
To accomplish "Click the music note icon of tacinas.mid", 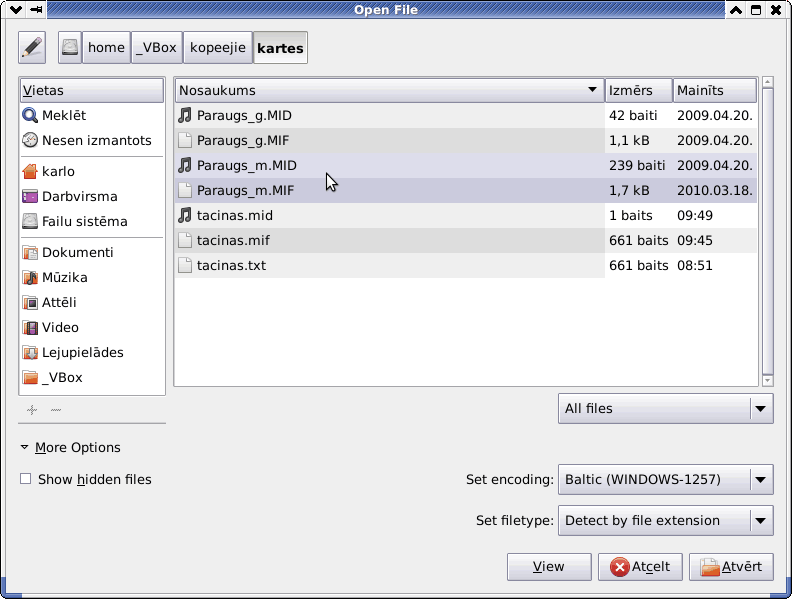I will click(x=185, y=216).
